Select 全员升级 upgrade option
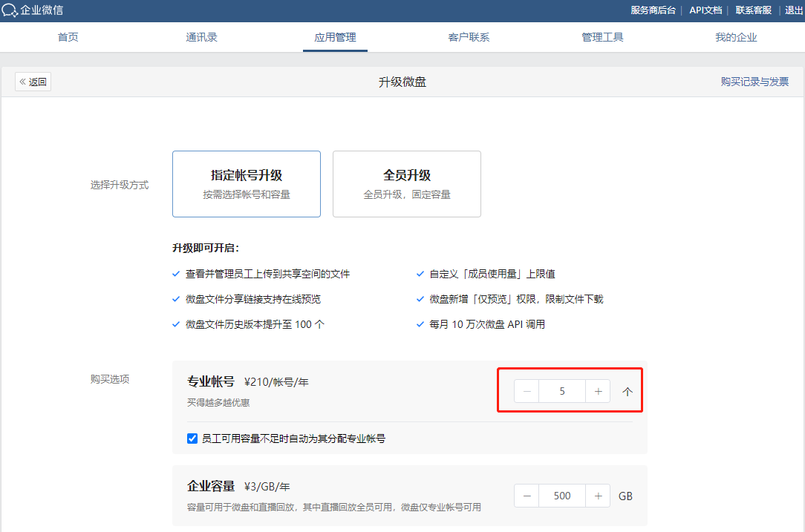Screen dimensions: 805x532 coord(406,184)
